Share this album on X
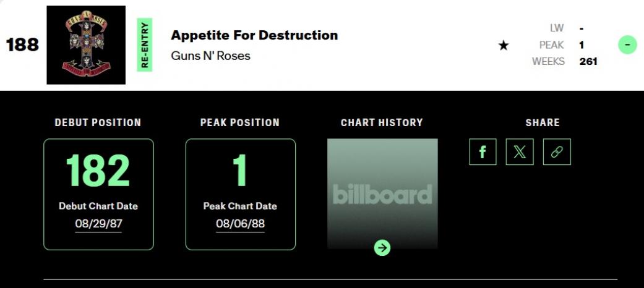Image resolution: width=644 pixels, height=288 pixels. point(520,152)
